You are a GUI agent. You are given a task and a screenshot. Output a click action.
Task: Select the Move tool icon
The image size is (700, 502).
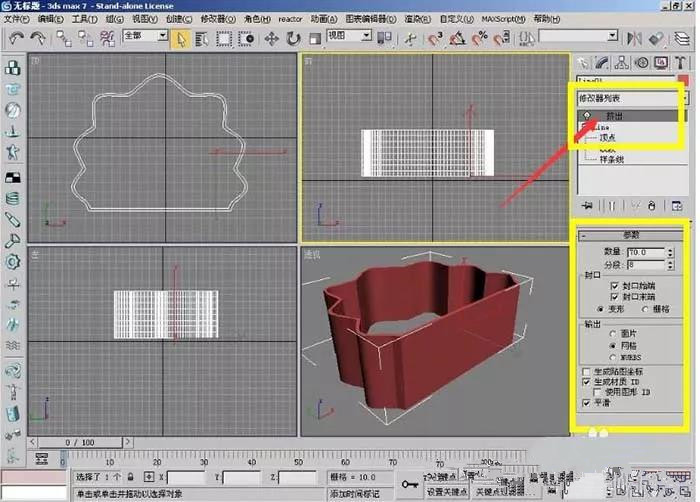271,39
